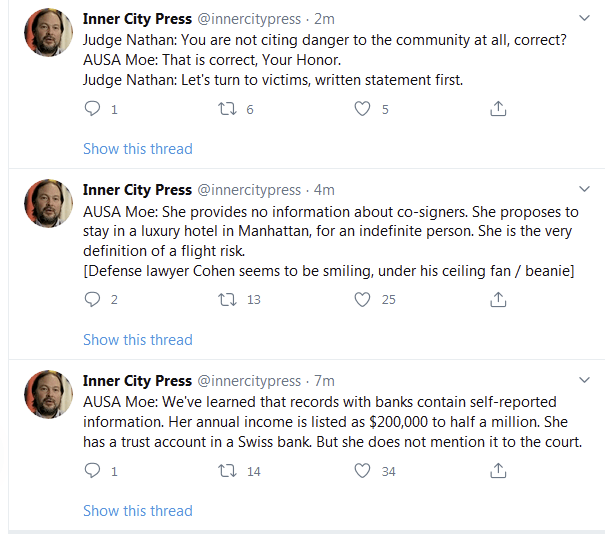
Task: Like the luxury hotel flight risk tweet
Action: (x=363, y=299)
